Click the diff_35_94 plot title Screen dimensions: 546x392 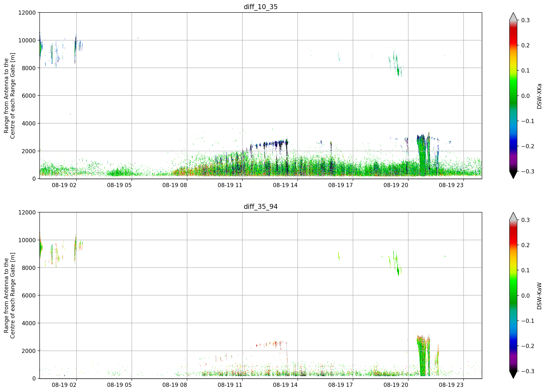(260, 207)
